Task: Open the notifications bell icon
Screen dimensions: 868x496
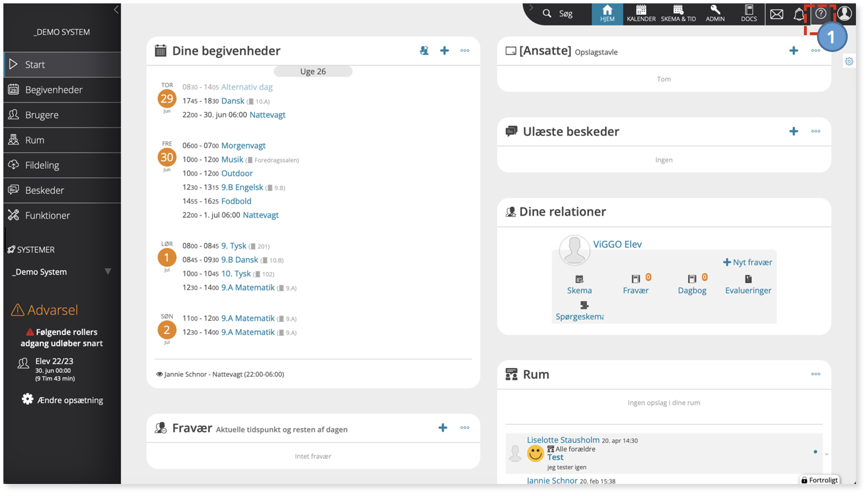Action: click(x=799, y=14)
